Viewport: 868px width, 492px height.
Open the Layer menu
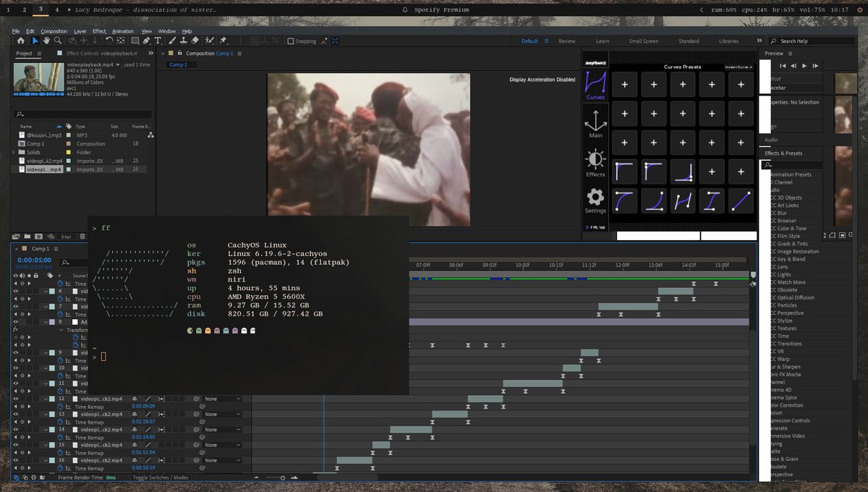[x=80, y=31]
